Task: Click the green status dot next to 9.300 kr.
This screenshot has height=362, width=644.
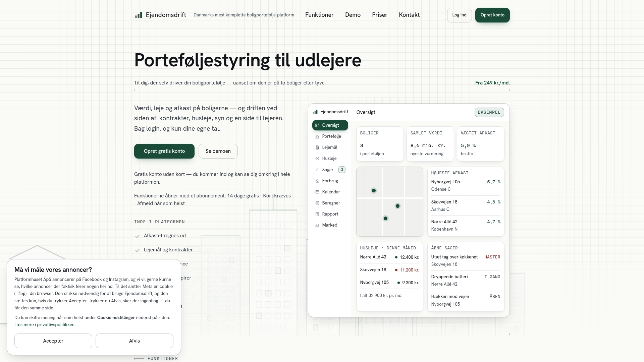Action: tap(398, 283)
